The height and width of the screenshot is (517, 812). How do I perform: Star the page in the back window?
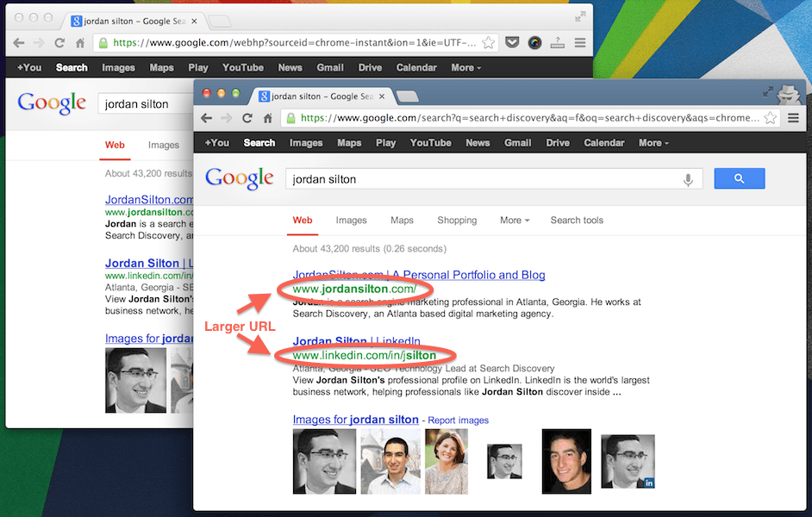(489, 43)
